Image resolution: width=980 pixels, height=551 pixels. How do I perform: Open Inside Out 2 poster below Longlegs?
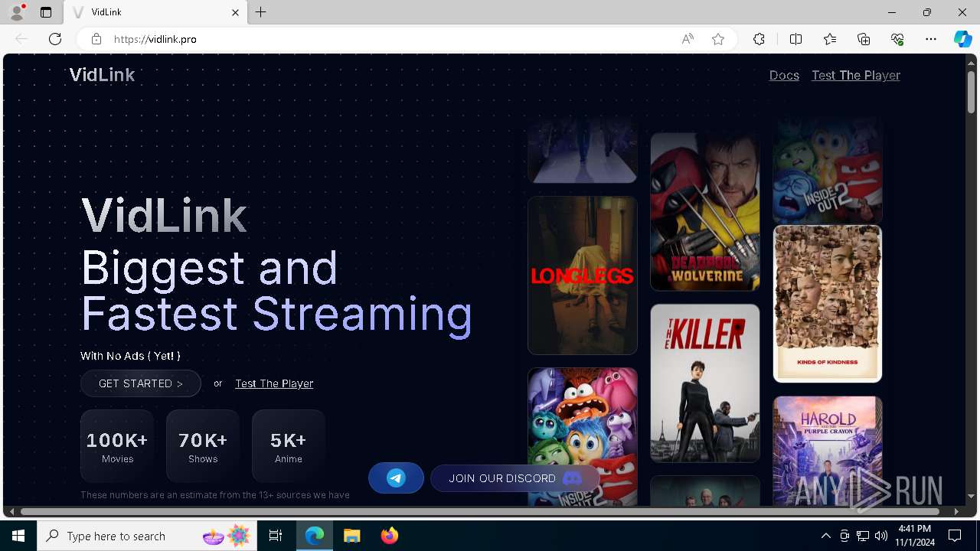click(x=583, y=437)
